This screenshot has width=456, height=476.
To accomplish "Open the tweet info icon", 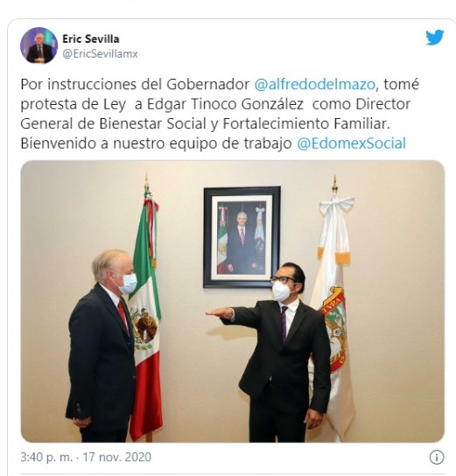I will (x=437, y=457).
